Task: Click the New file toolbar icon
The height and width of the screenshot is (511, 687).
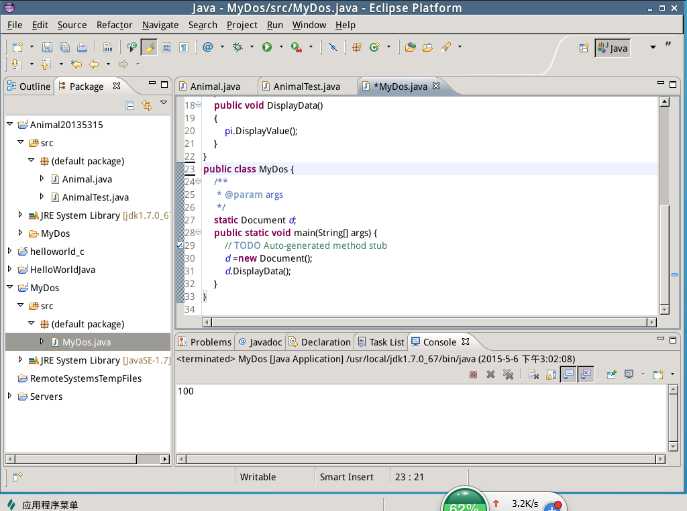Action: click(x=17, y=47)
